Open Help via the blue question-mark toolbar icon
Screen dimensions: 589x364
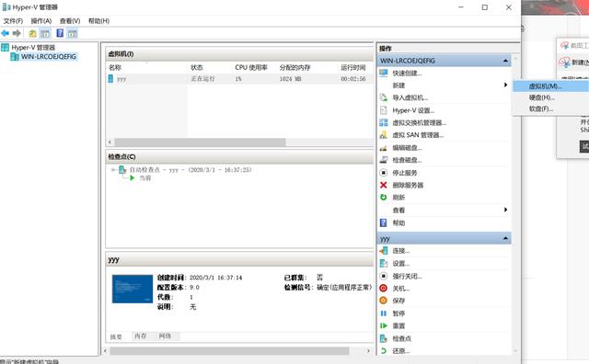point(60,33)
